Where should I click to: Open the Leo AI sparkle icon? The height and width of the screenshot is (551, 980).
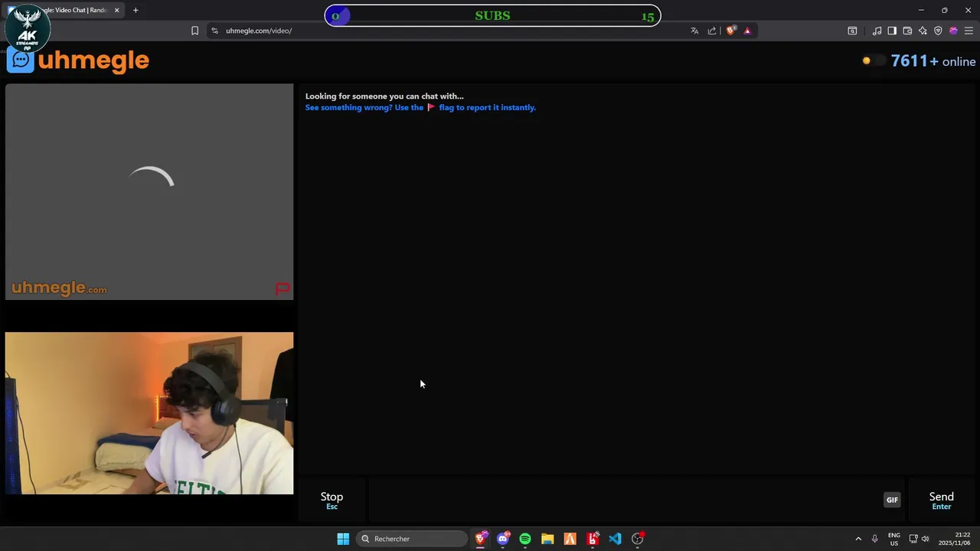pyautogui.click(x=923, y=31)
